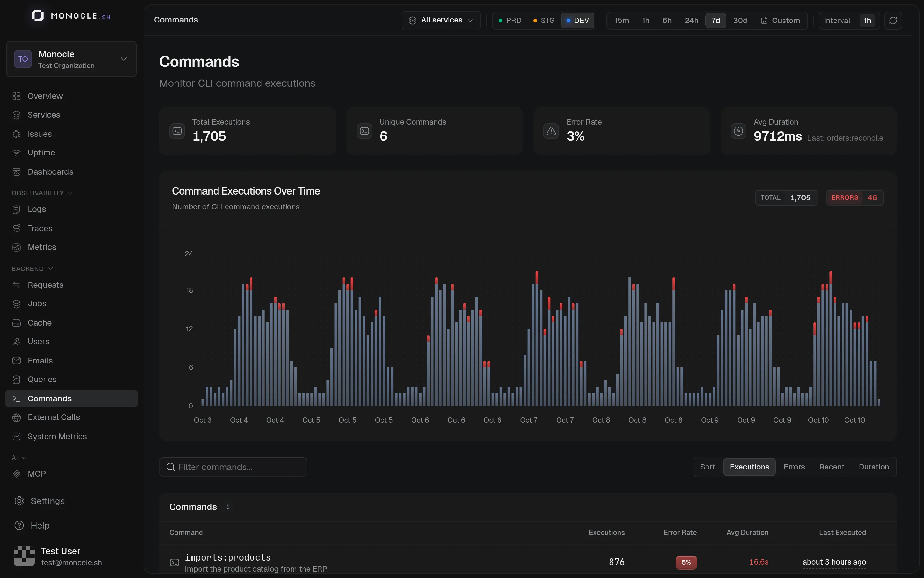Select the PRD environment
Viewport: 924px width, 578px height.
pos(510,20)
